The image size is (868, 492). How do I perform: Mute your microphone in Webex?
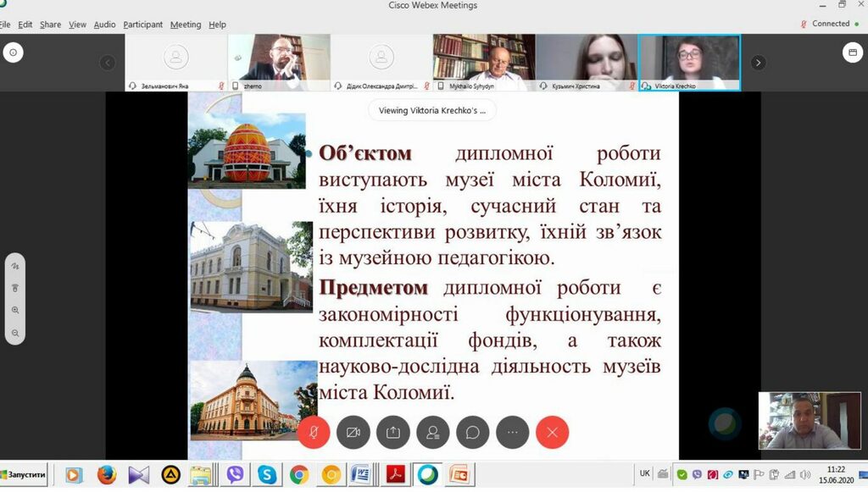[x=314, y=432]
